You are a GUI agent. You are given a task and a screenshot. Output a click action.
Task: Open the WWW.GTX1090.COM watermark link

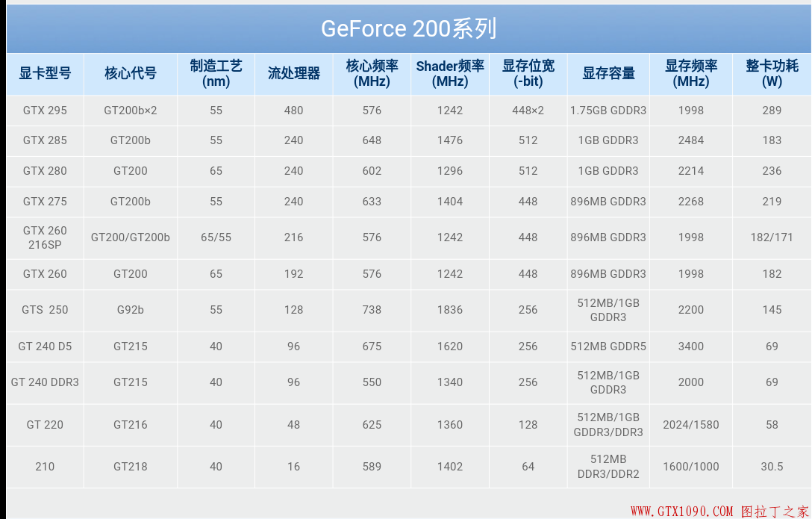tap(682, 512)
